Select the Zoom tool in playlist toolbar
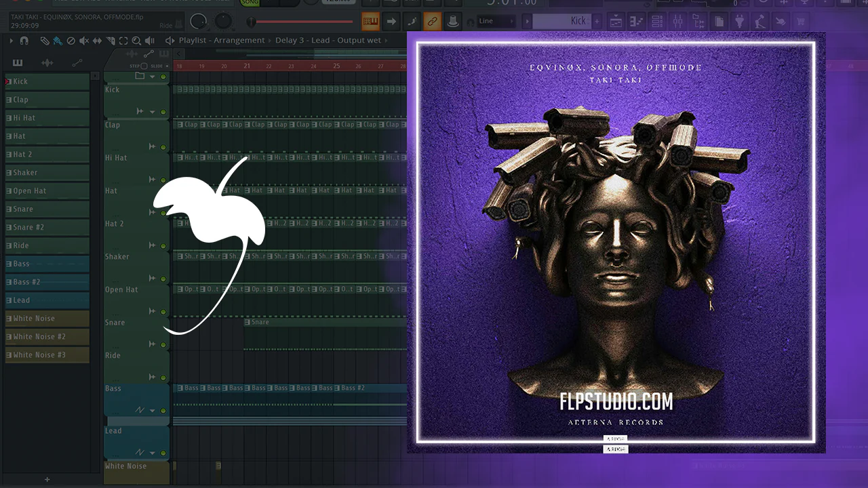 (136, 41)
